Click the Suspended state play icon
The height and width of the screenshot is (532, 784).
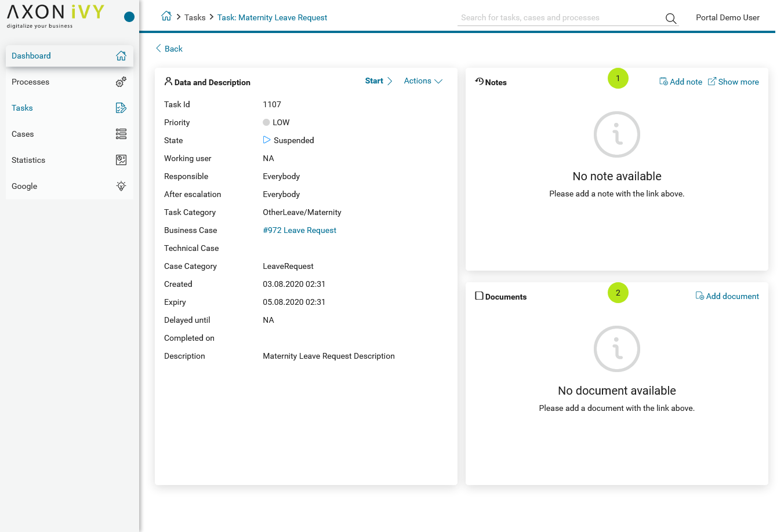point(267,140)
